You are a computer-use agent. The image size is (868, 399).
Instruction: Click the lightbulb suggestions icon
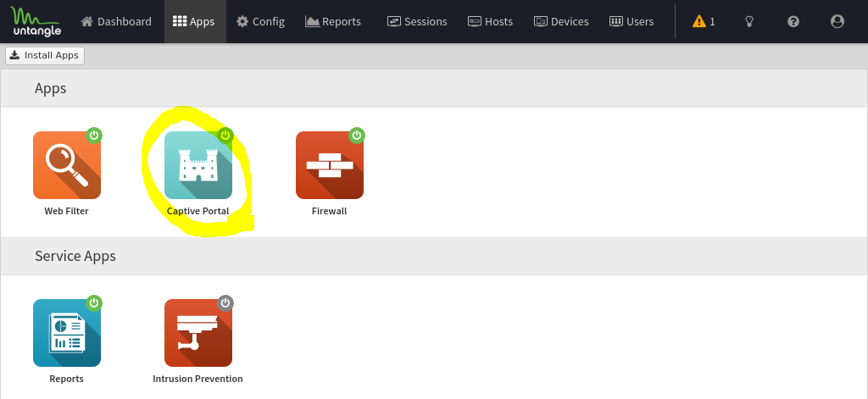coord(749,21)
